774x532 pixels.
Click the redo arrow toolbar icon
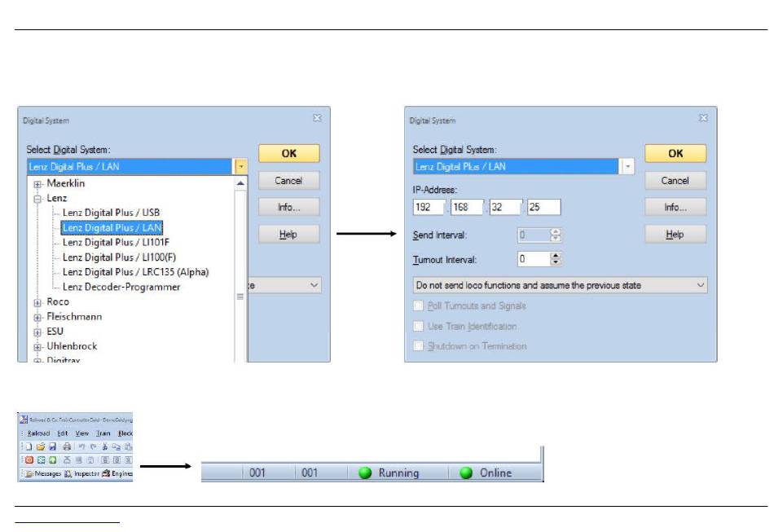coord(93,446)
